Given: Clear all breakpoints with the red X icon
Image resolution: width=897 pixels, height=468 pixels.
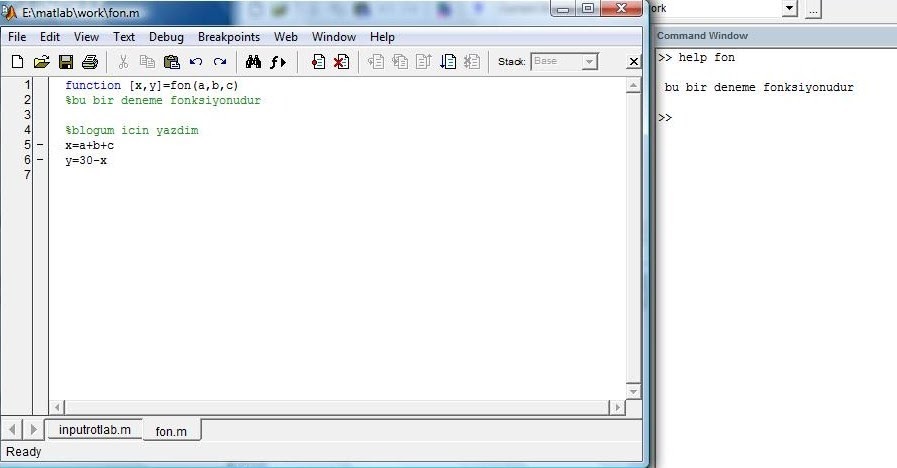Looking at the screenshot, I should (x=342, y=62).
